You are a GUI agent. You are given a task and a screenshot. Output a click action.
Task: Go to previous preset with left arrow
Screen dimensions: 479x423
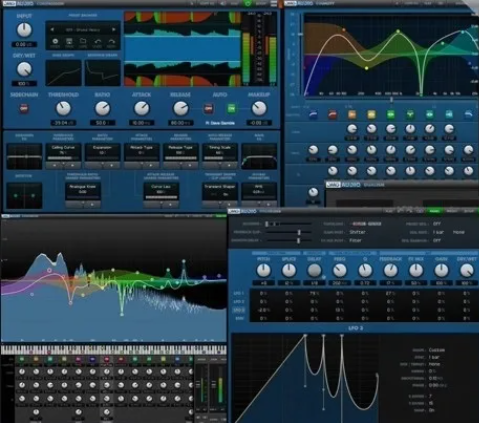point(52,30)
